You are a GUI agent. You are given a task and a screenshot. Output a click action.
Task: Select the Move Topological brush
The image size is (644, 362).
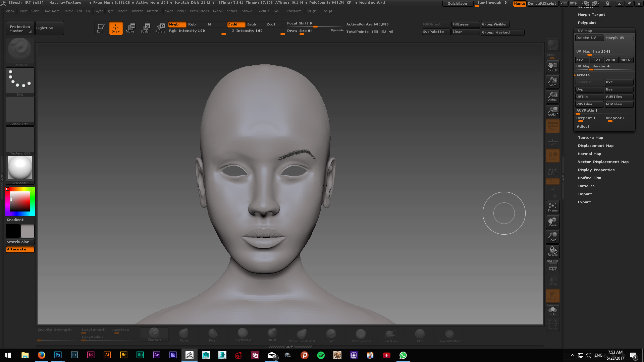click(302, 335)
